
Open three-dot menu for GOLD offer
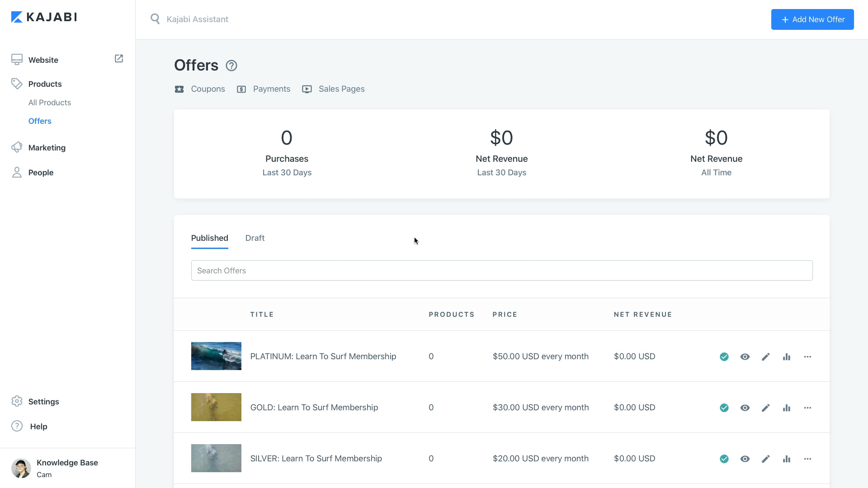point(807,408)
